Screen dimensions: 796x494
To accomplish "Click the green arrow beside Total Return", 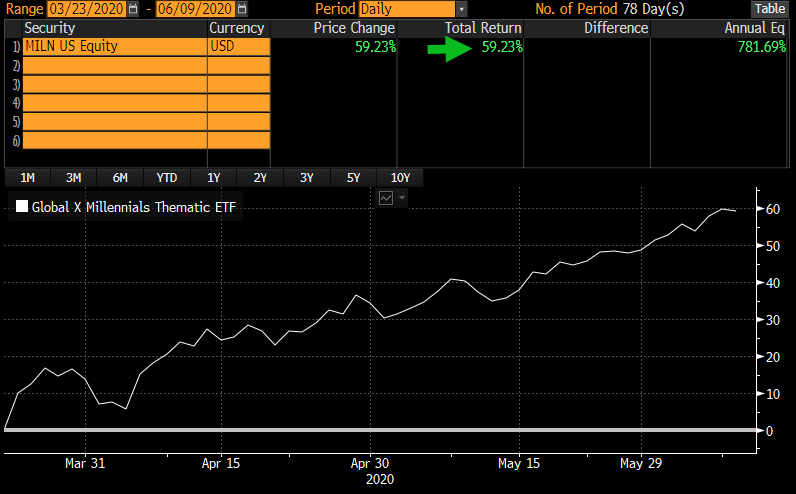I will pyautogui.click(x=446, y=47).
